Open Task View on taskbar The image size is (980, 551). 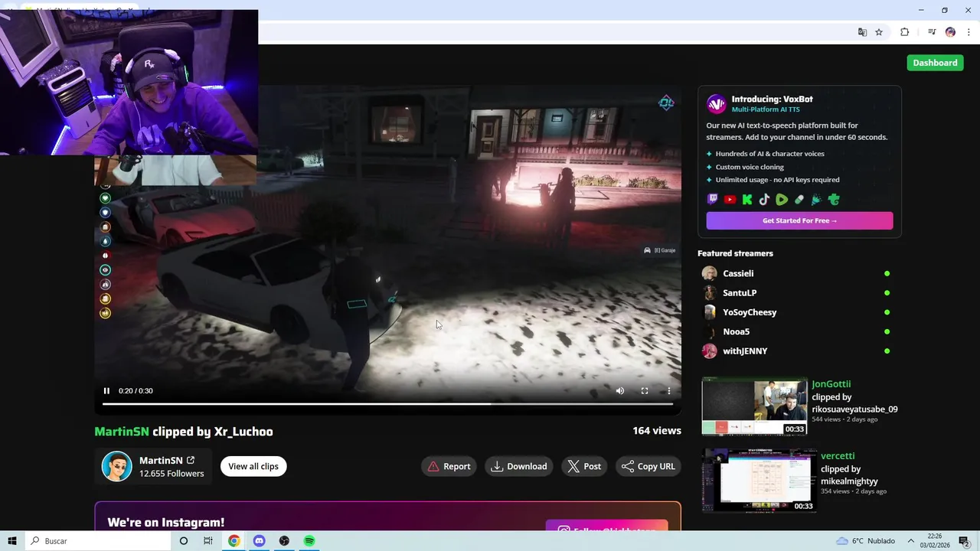pyautogui.click(x=208, y=541)
